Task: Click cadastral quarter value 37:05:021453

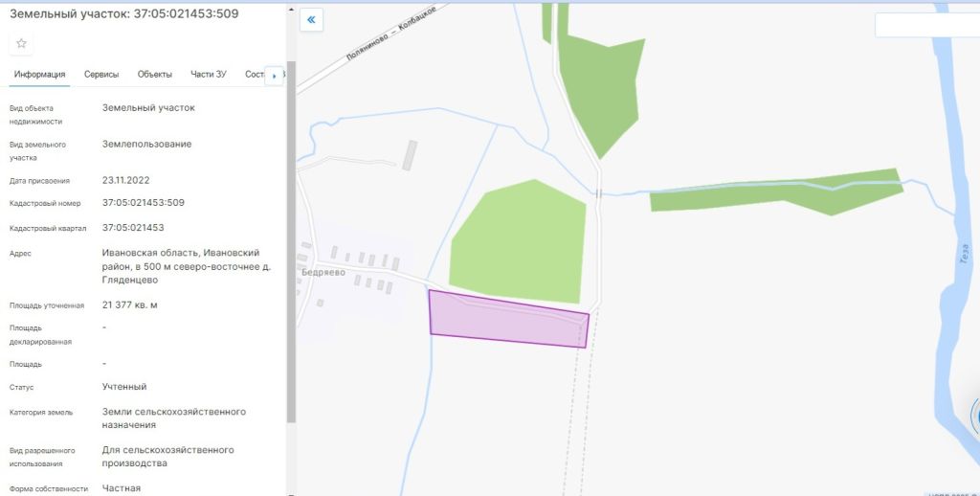Action: tap(133, 228)
